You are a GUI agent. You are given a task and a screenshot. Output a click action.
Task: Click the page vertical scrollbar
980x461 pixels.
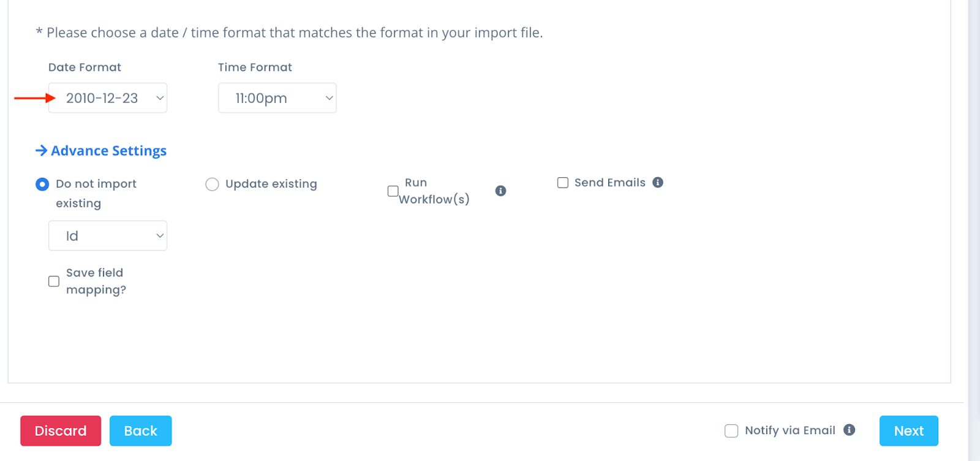coord(974,230)
